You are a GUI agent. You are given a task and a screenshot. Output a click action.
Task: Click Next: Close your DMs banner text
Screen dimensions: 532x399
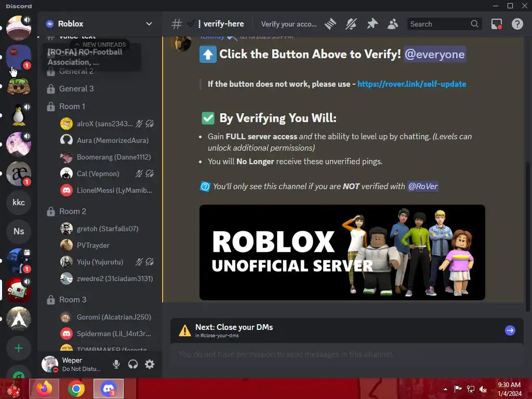point(234,327)
